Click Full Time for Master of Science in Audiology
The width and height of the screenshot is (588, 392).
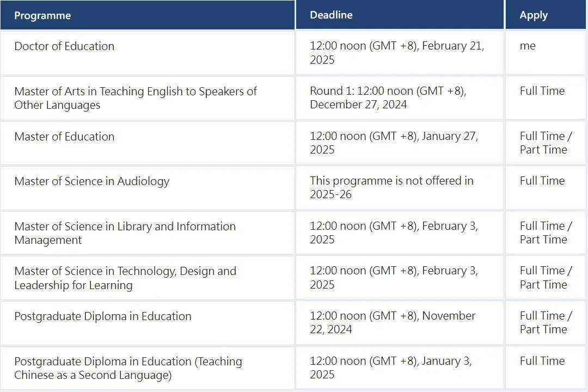pyautogui.click(x=542, y=181)
